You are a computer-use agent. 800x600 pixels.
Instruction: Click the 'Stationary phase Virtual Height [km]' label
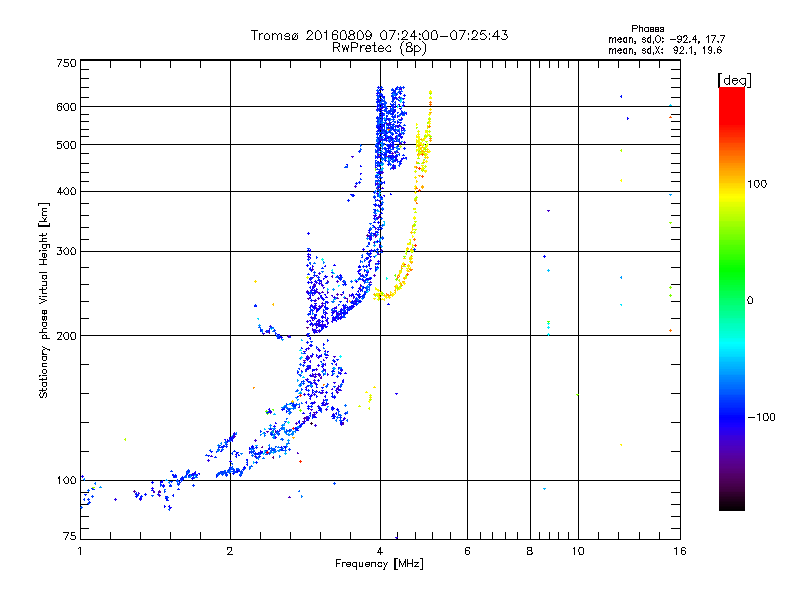pos(44,301)
